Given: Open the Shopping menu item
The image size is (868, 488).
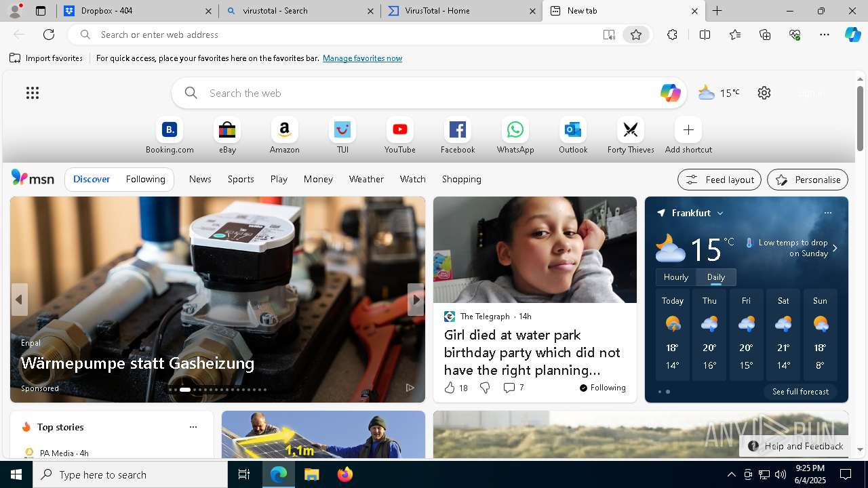Looking at the screenshot, I should [461, 179].
